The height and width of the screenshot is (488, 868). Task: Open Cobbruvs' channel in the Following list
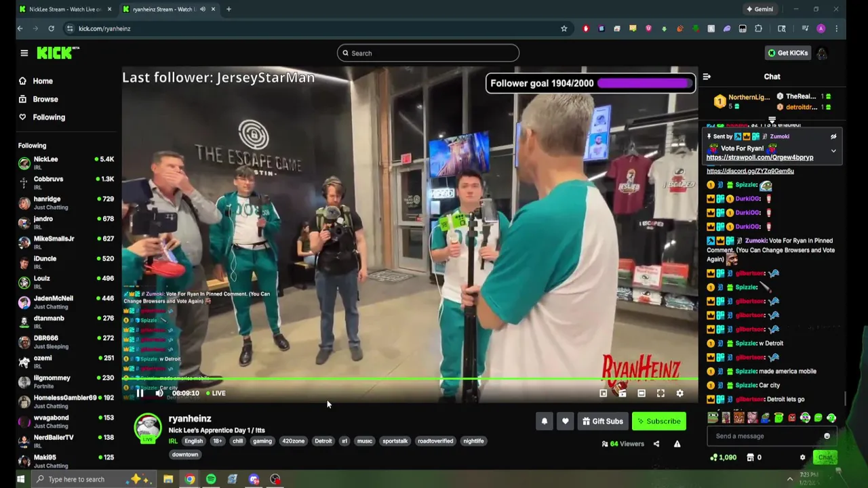(x=66, y=182)
